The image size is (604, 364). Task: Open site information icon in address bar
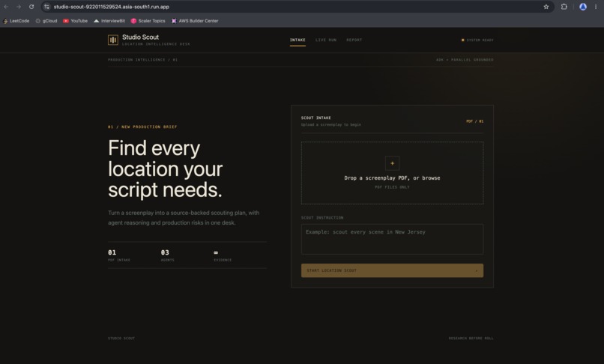click(46, 7)
